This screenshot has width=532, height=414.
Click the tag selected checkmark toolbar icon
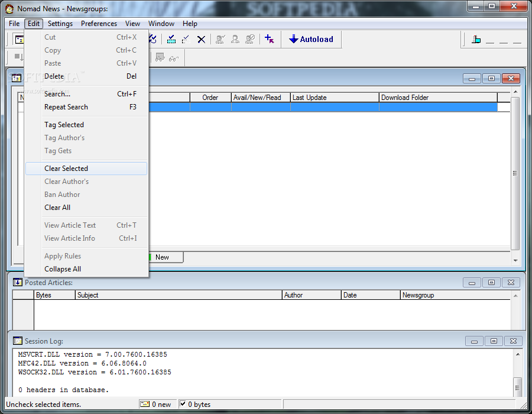coord(171,40)
